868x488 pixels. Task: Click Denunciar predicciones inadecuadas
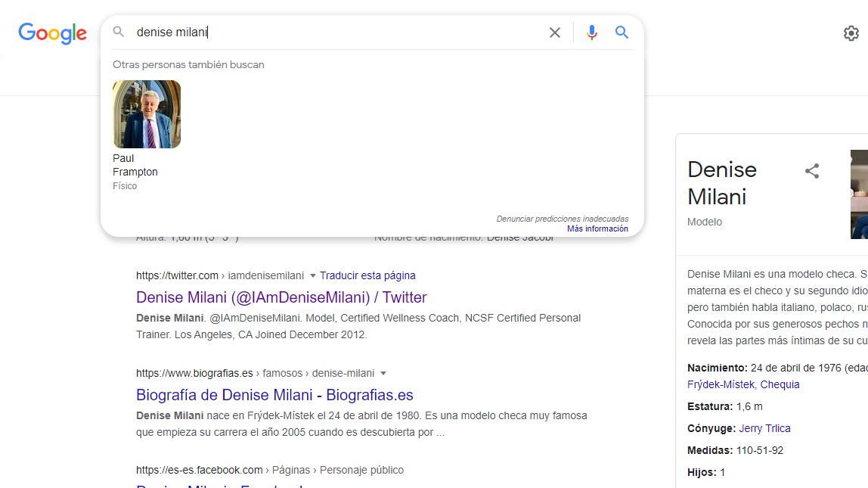pos(563,219)
